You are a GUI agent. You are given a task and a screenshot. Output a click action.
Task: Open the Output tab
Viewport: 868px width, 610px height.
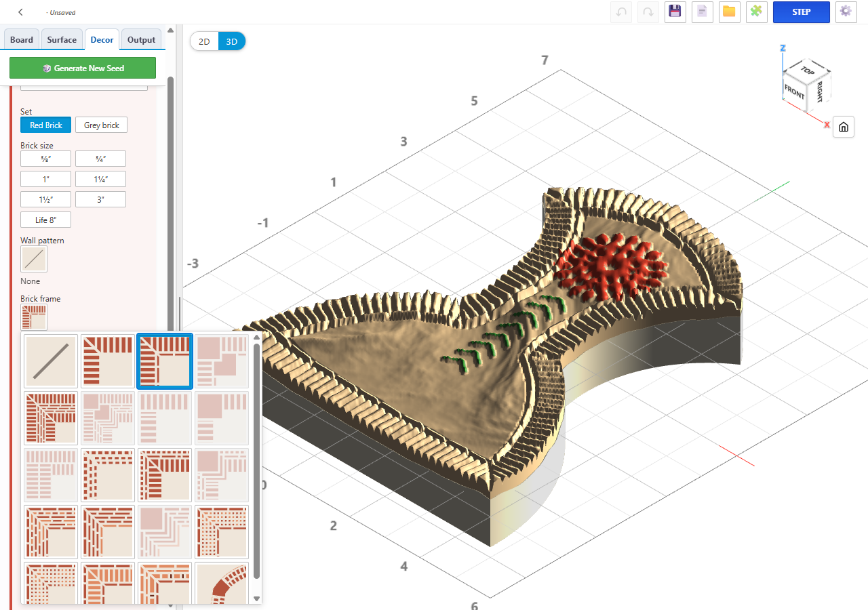[x=141, y=39]
